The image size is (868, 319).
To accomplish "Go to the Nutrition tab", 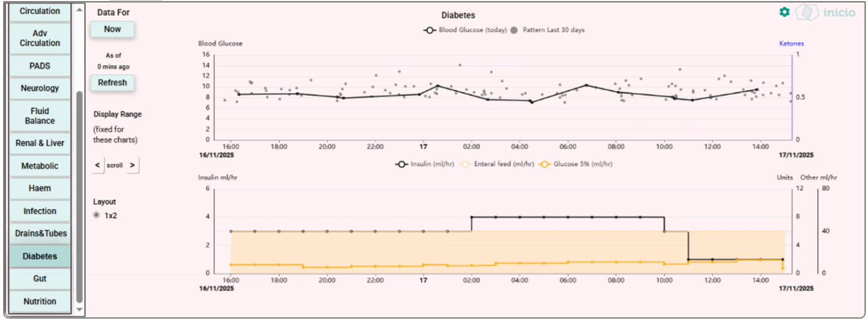I will pos(40,301).
